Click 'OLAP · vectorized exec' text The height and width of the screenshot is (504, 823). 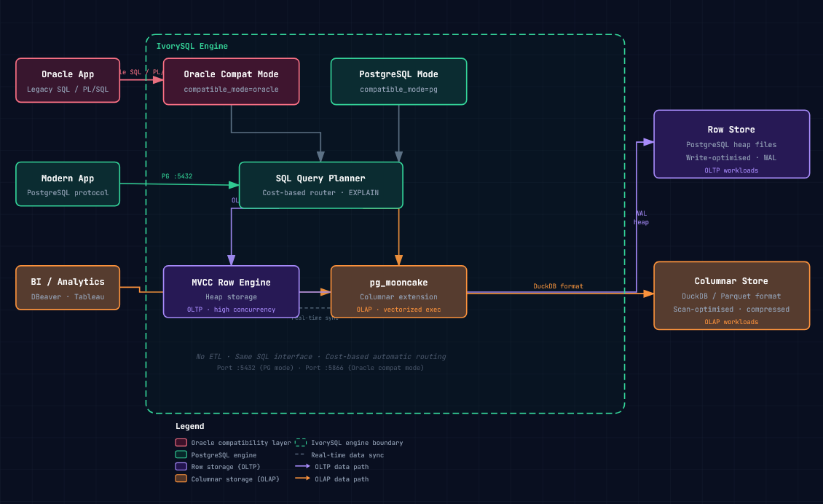coord(399,310)
